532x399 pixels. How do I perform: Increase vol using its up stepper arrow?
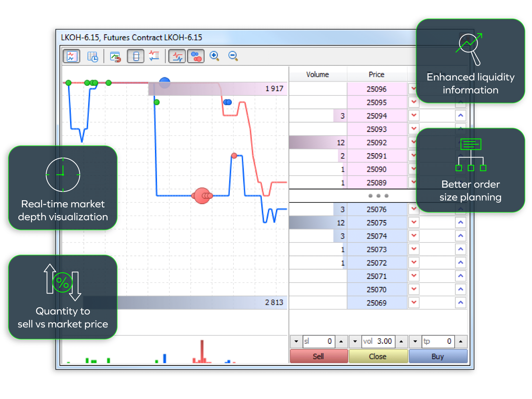[401, 341]
